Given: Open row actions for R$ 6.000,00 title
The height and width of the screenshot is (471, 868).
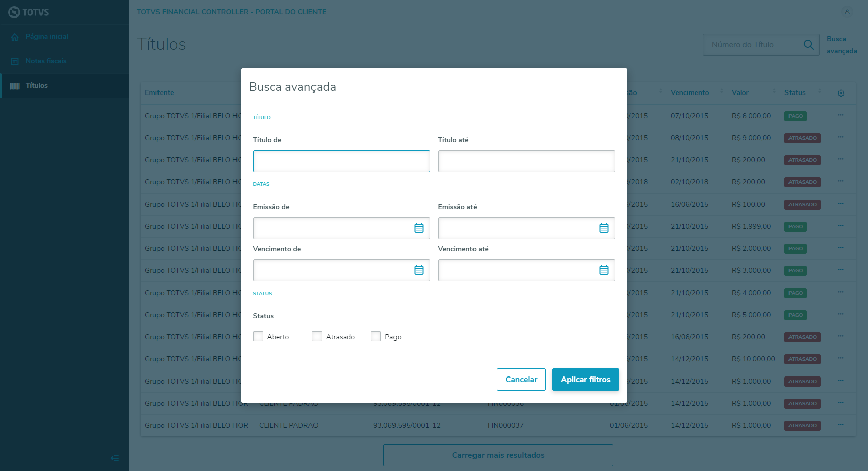Looking at the screenshot, I should (x=841, y=115).
